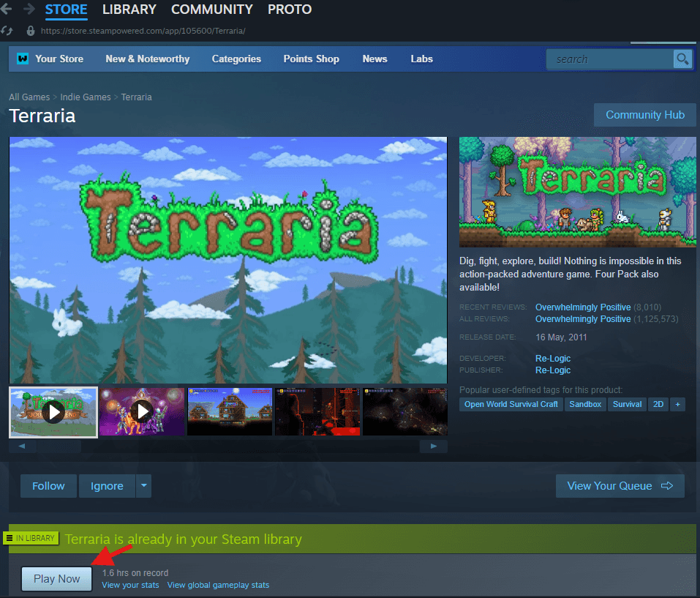Go back with the back arrow

[6, 9]
